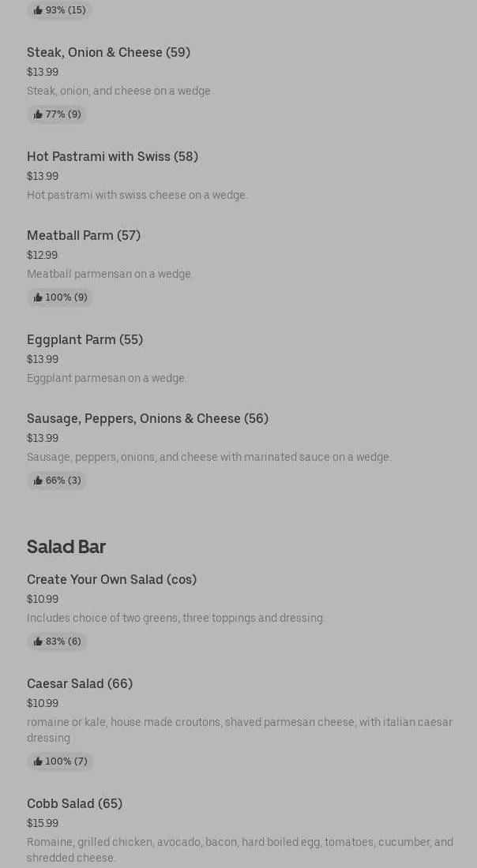Image resolution: width=477 pixels, height=868 pixels.
Task: Click the thumbs-up icon beside 93% (15)
Action: [x=38, y=10]
